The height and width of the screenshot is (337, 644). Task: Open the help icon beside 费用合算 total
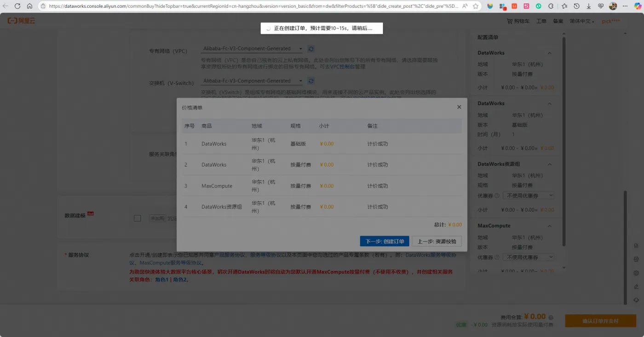(x=551, y=317)
